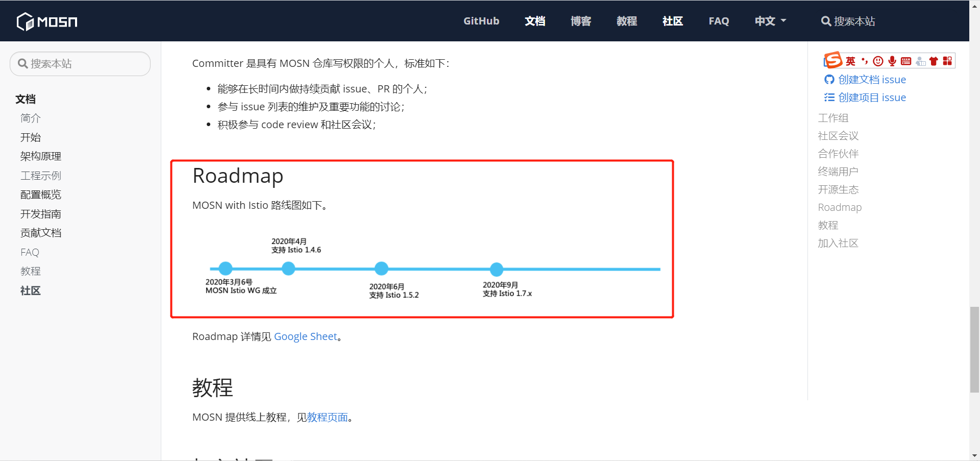Screen dimensions: 980x461
Task: Start Sogou voice input microphone
Action: coord(892,61)
